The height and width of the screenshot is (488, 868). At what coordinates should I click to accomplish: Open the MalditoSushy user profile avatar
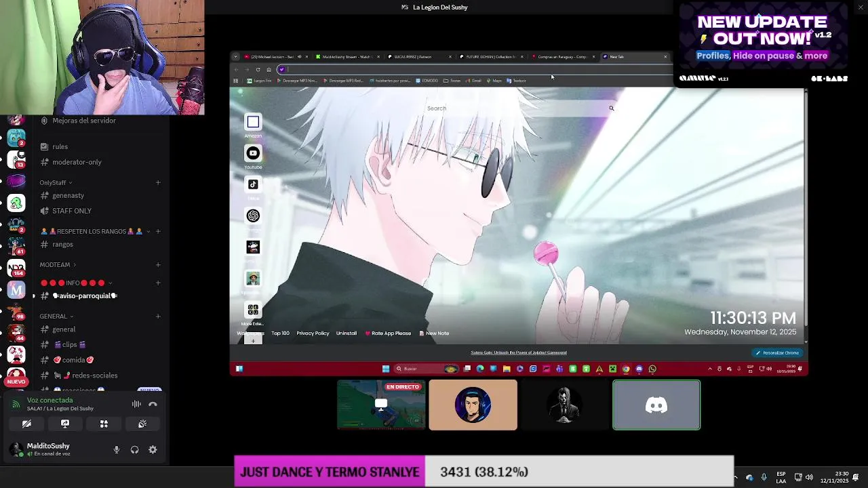point(16,449)
